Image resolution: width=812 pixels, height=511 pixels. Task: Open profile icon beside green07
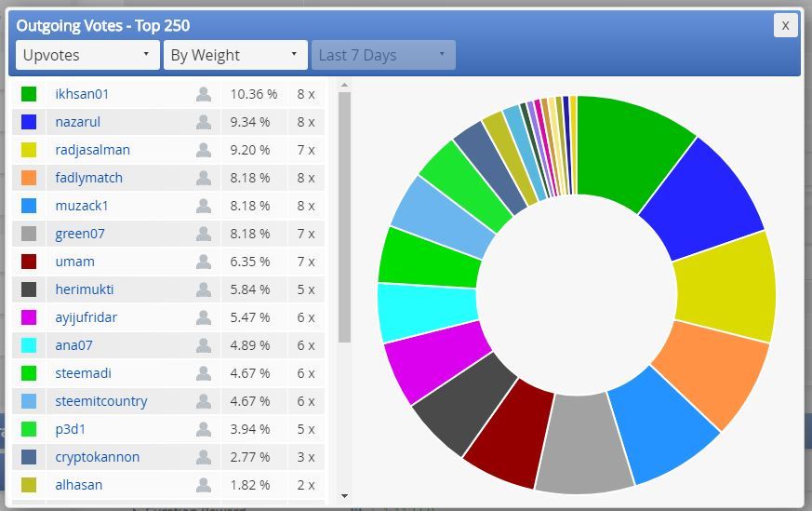[204, 234]
